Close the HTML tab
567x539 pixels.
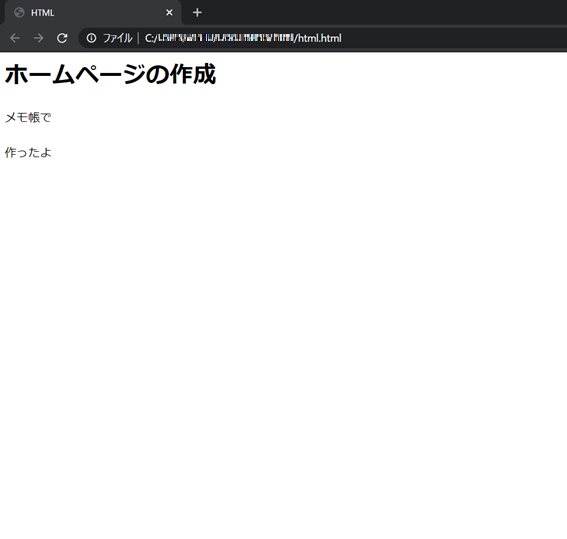click(169, 13)
